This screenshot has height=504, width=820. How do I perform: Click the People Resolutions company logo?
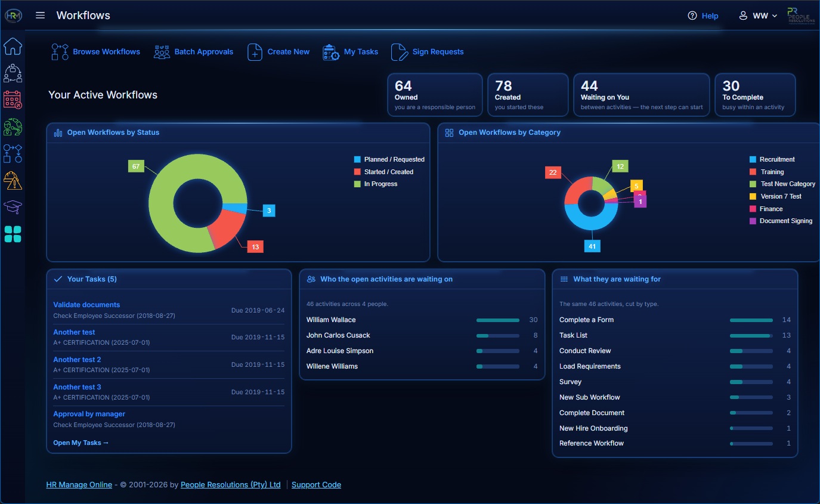801,16
